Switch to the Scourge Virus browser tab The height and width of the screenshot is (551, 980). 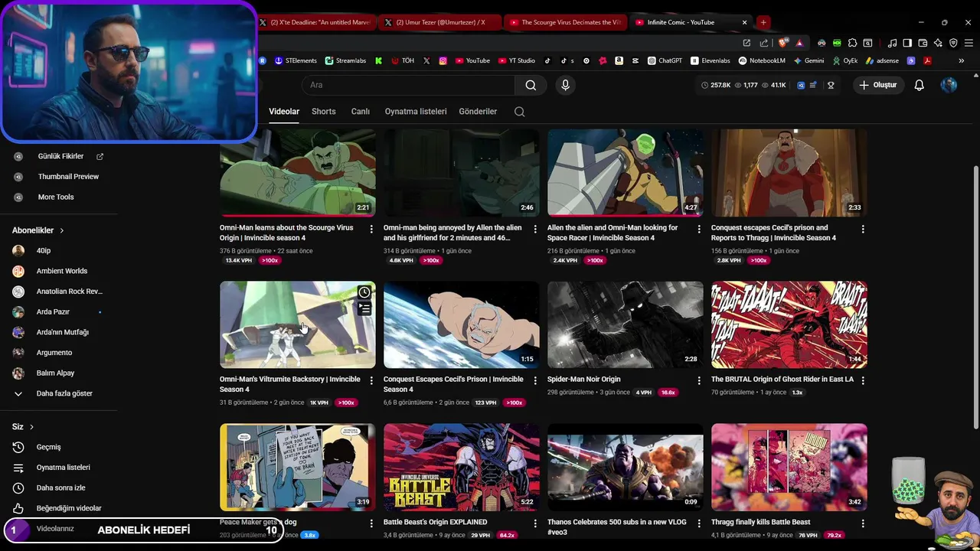tap(565, 22)
